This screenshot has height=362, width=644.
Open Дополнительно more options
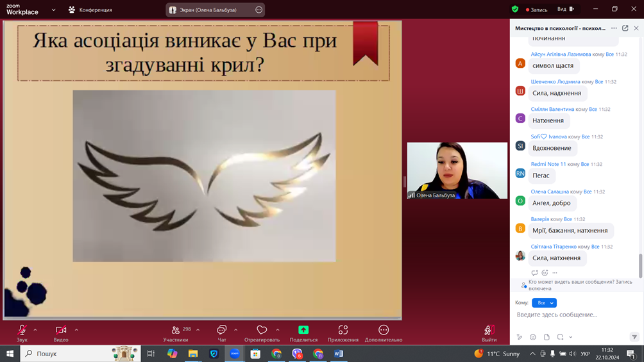tap(384, 333)
